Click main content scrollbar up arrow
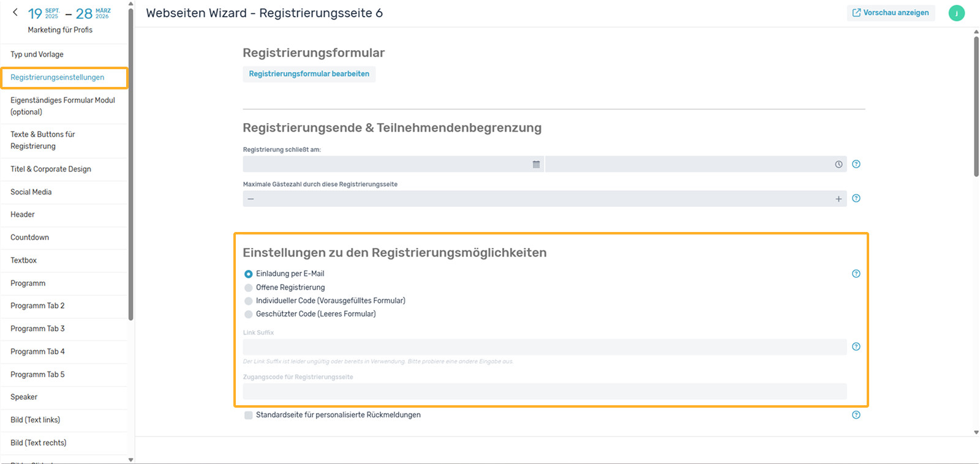The height and width of the screenshot is (464, 980). (976, 32)
